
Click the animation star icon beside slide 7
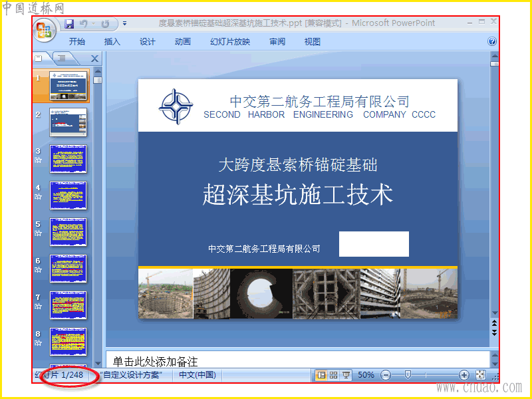tap(38, 307)
